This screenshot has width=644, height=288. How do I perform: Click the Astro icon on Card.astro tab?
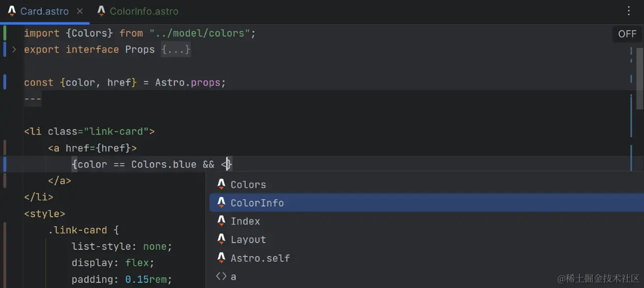pyautogui.click(x=12, y=11)
